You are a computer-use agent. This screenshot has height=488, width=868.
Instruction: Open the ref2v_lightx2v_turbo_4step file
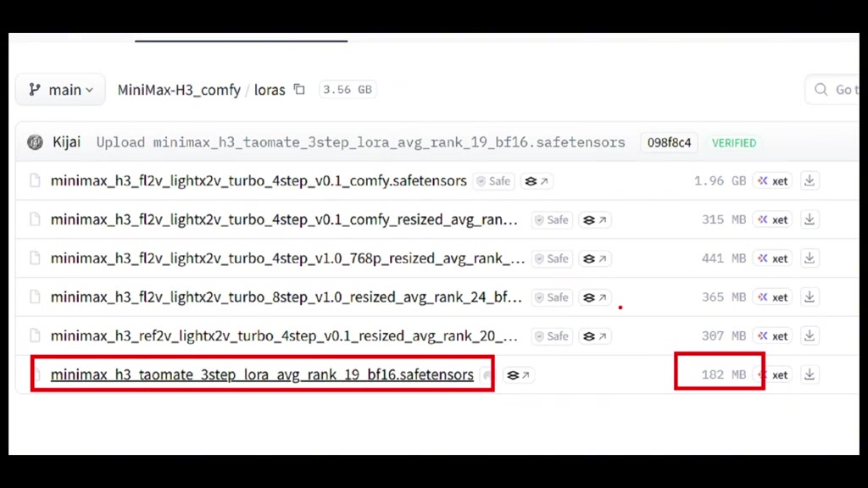coord(284,335)
